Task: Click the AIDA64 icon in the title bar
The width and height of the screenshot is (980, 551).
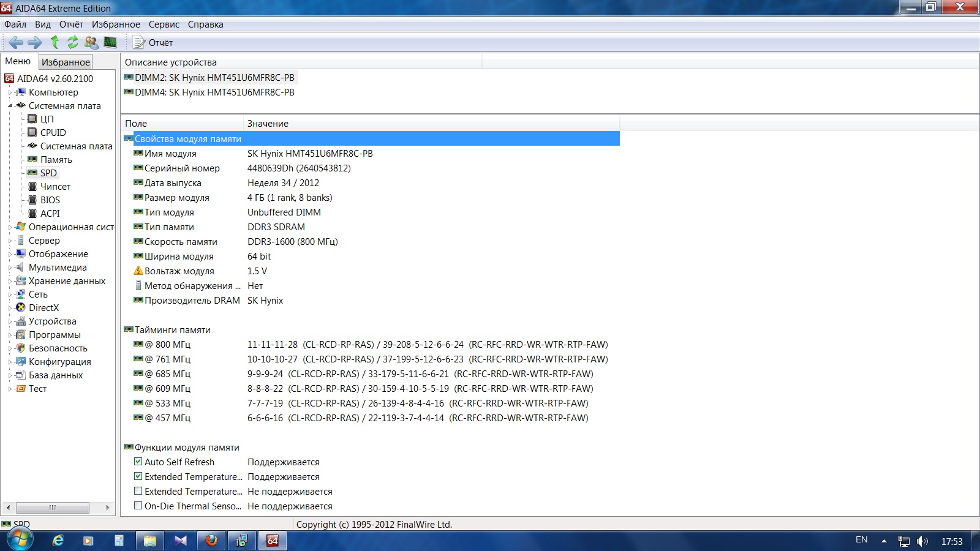Action: click(x=7, y=8)
